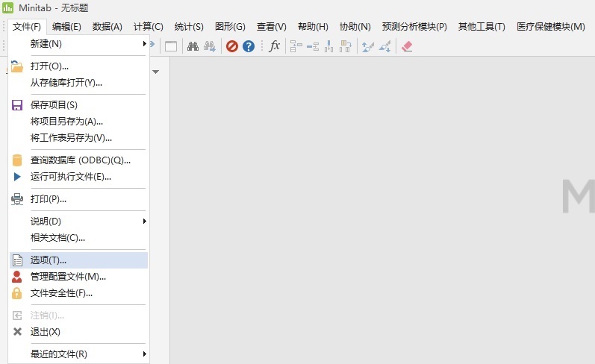595x364 pixels.
Task: Open the 查看(V) menu
Action: coord(271,27)
